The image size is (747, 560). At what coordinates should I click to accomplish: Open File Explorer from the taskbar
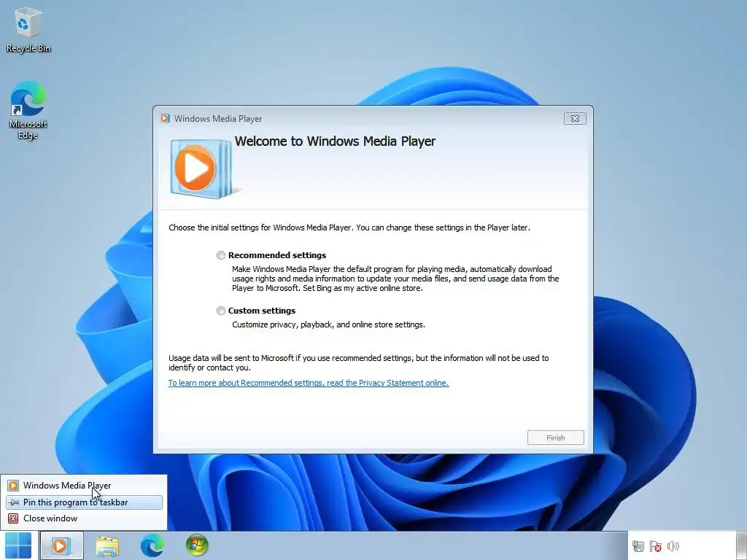(x=107, y=545)
